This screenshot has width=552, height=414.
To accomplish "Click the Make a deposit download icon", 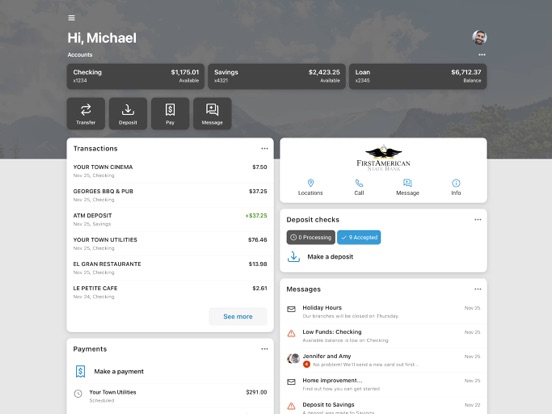I will coord(294,257).
